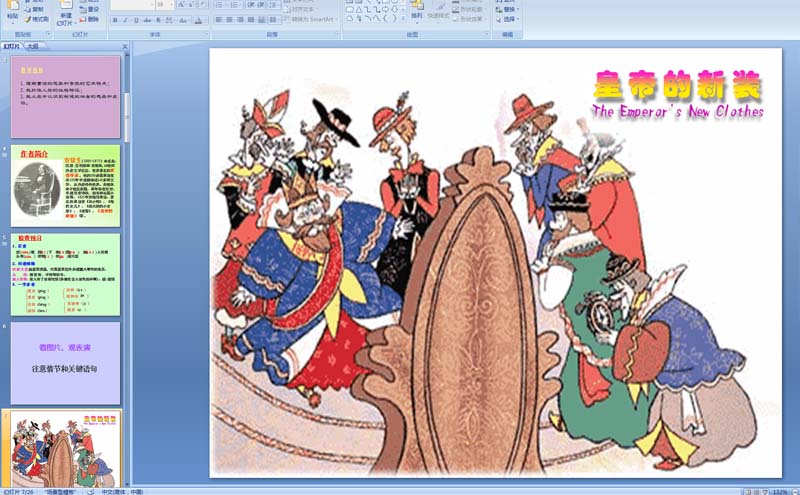
Task: Open the Change Case (Aa) menu
Action: coord(184,20)
